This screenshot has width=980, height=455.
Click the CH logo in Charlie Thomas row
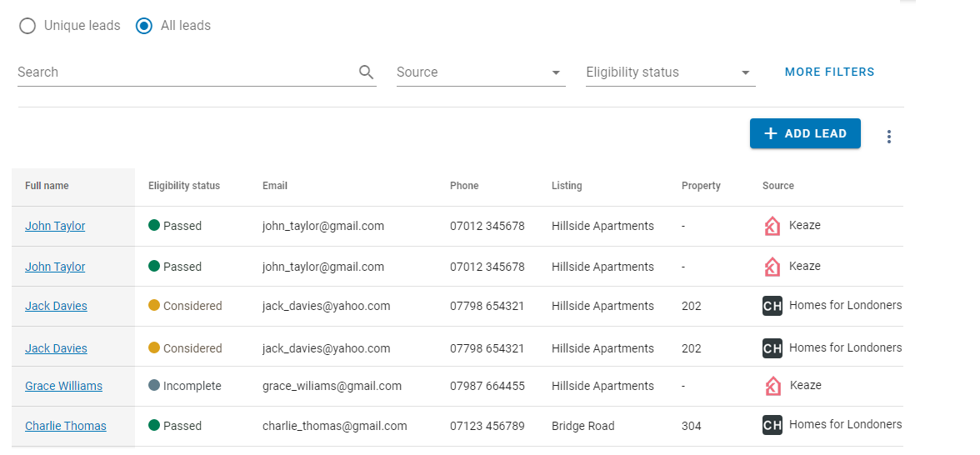tap(772, 426)
